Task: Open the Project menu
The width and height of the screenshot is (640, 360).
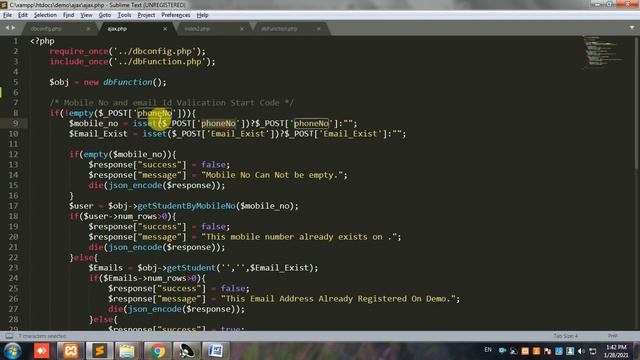Action: coord(146,15)
